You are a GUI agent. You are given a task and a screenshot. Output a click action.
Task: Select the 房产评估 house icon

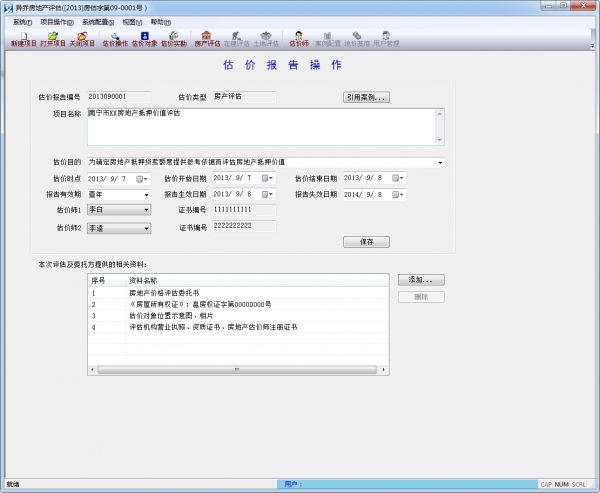[207, 39]
